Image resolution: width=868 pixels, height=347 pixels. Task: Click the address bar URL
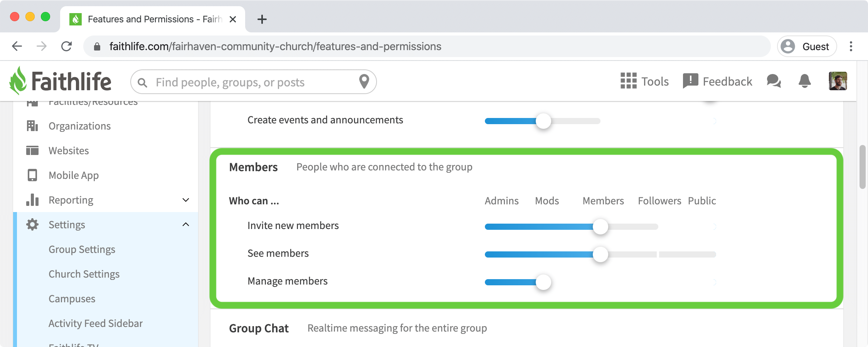[x=275, y=46]
